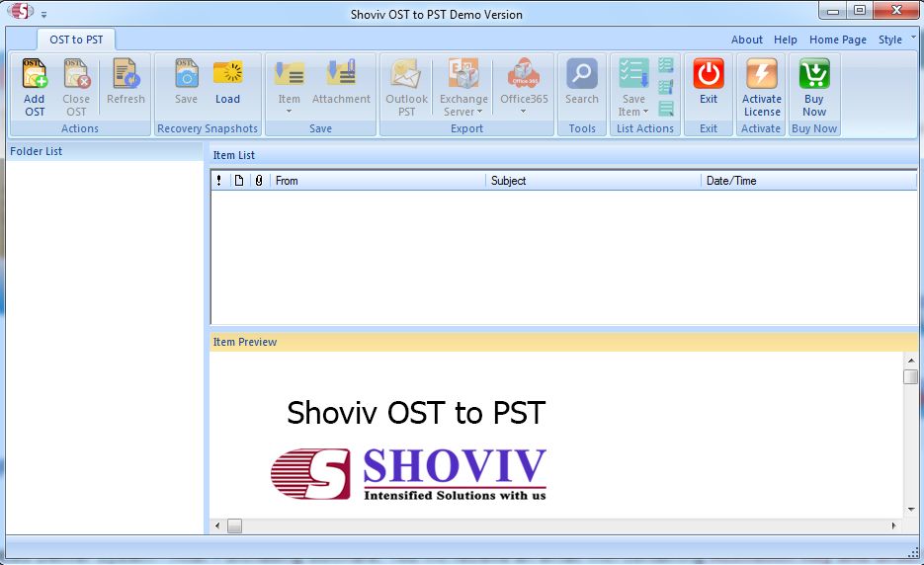Image resolution: width=924 pixels, height=565 pixels.
Task: Open the quick access toolbar dropdown
Action: (43, 14)
